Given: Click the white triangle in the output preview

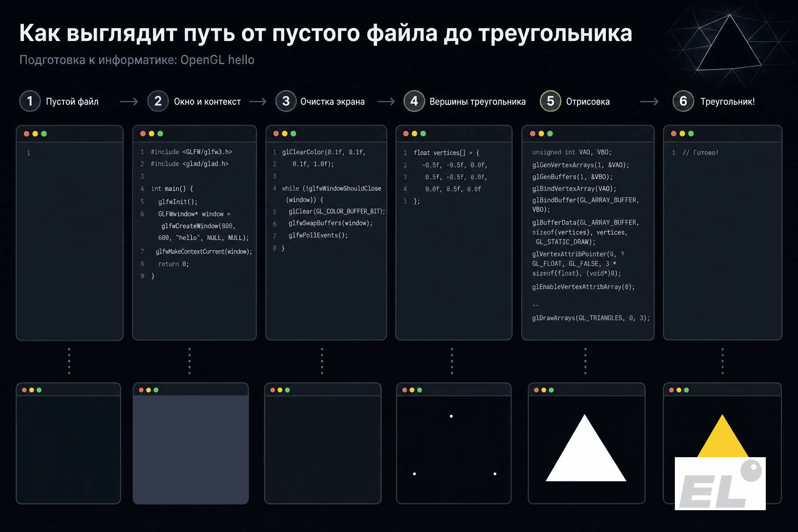Looking at the screenshot, I should click(586, 455).
